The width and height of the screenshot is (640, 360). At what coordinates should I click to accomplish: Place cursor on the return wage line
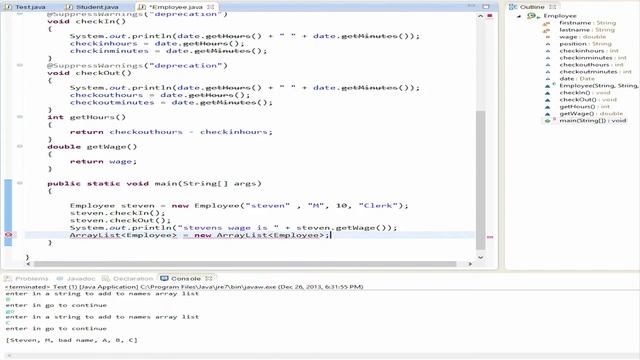pyautogui.click(x=103, y=162)
